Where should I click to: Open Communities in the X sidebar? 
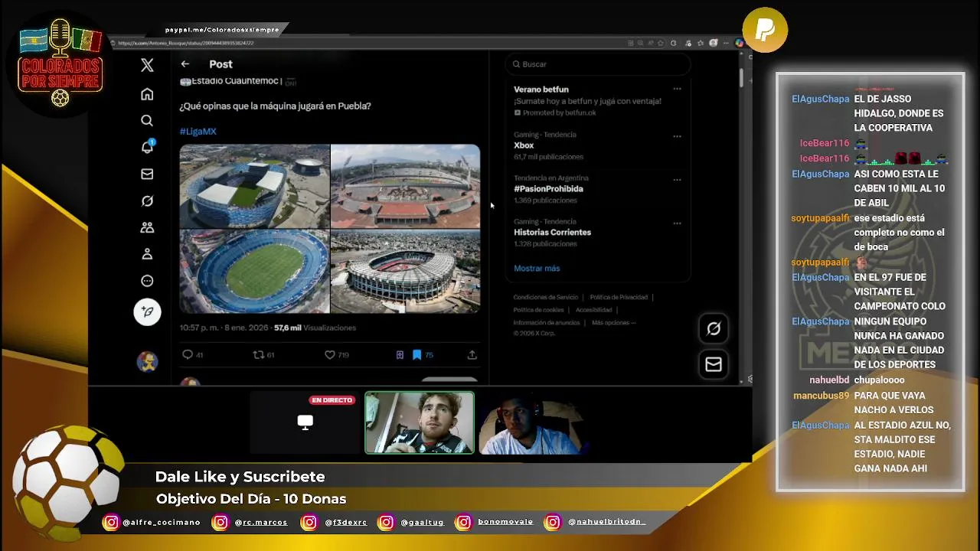pyautogui.click(x=147, y=227)
